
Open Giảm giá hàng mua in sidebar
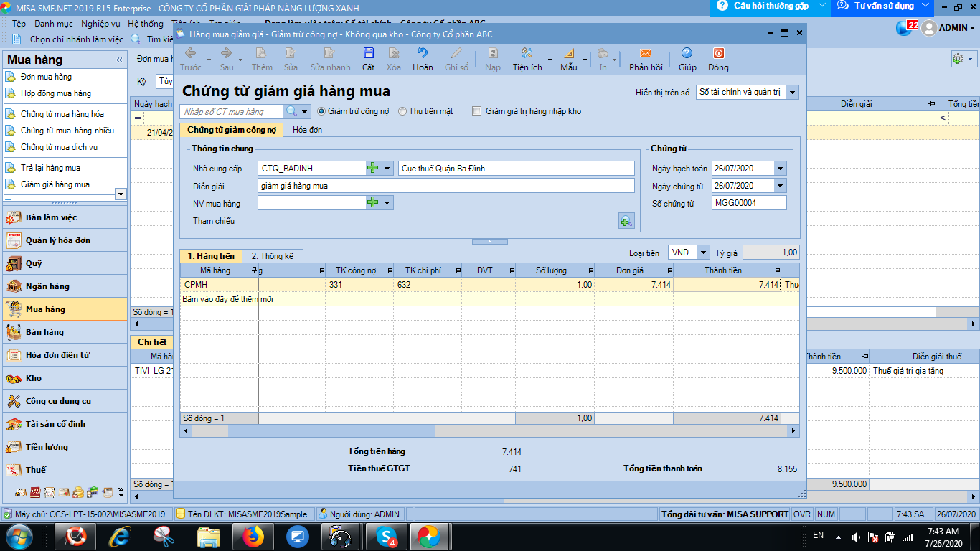55,184
